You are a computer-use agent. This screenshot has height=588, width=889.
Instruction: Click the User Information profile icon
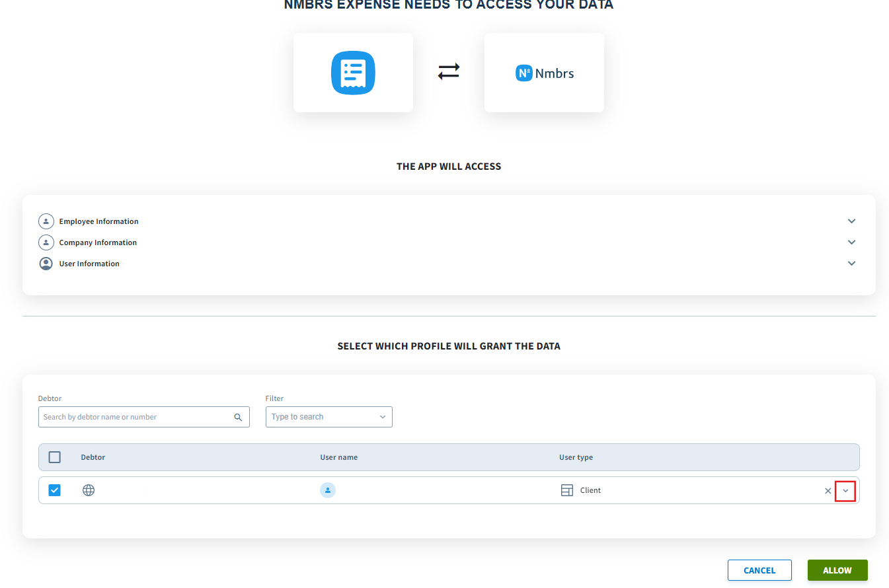(46, 264)
